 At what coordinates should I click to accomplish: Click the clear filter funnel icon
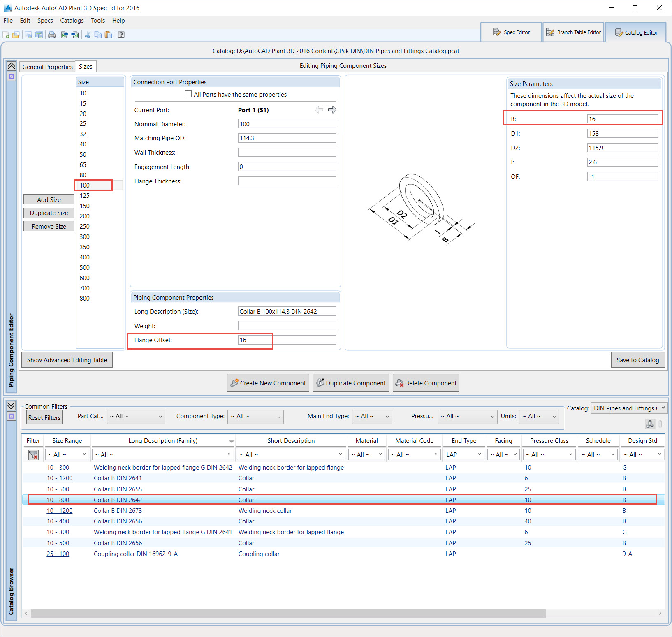(x=33, y=455)
